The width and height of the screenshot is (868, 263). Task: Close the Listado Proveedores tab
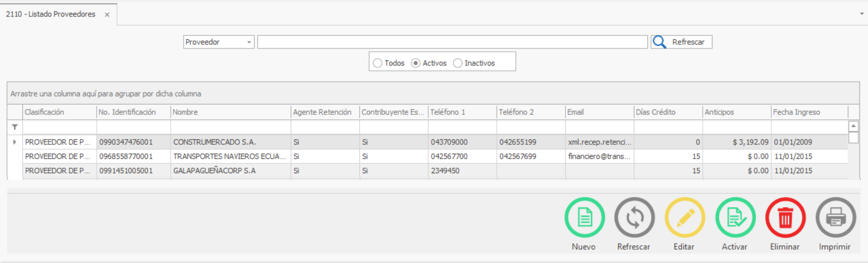(x=107, y=15)
